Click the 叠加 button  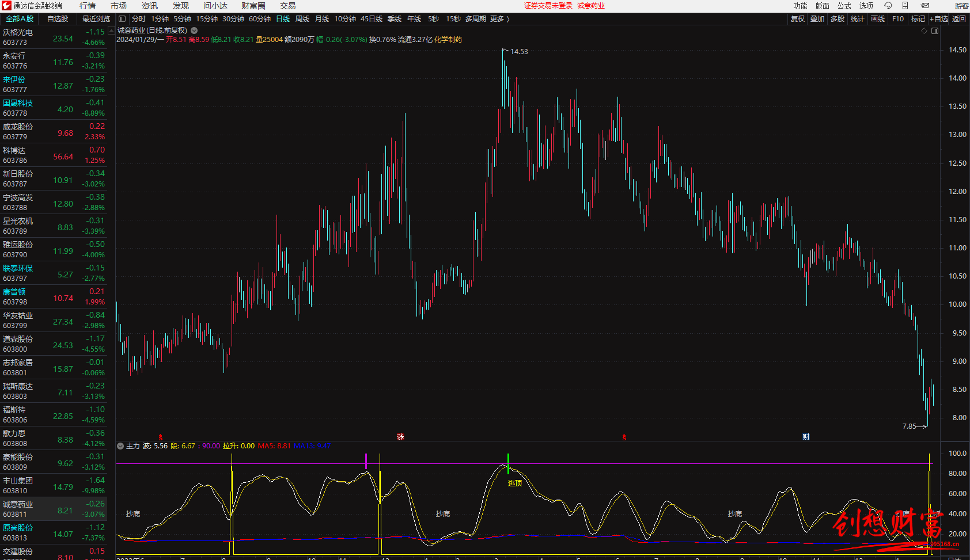pos(817,19)
